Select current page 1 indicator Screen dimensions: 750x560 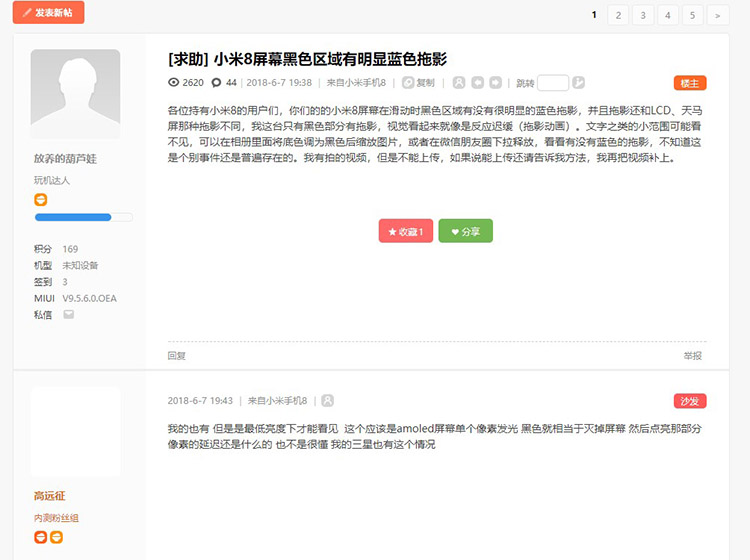(594, 15)
